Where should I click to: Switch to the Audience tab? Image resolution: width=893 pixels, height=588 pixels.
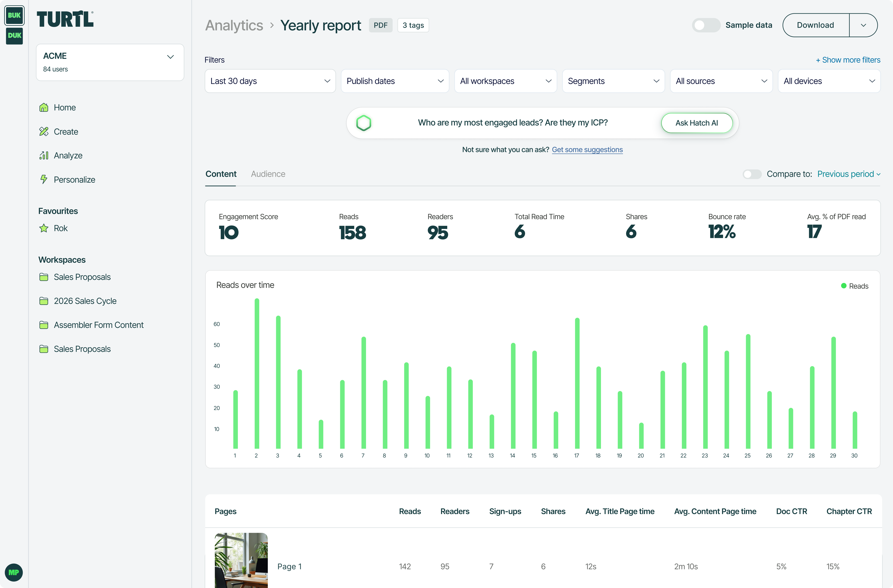(x=268, y=174)
